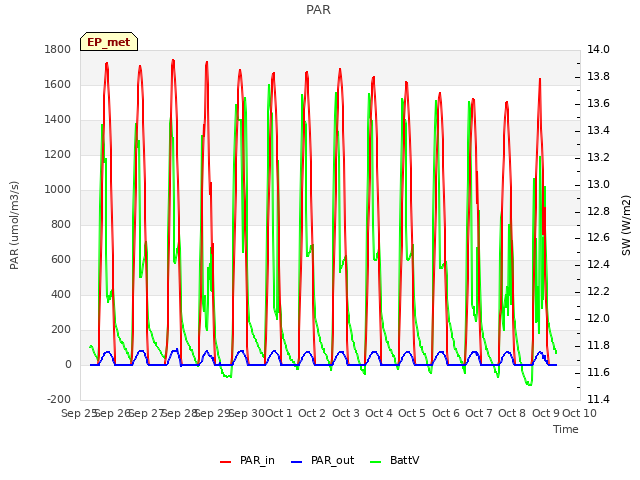The height and width of the screenshot is (480, 640).
Task: Click the 14.0 right axis value
Action: tap(598, 50)
